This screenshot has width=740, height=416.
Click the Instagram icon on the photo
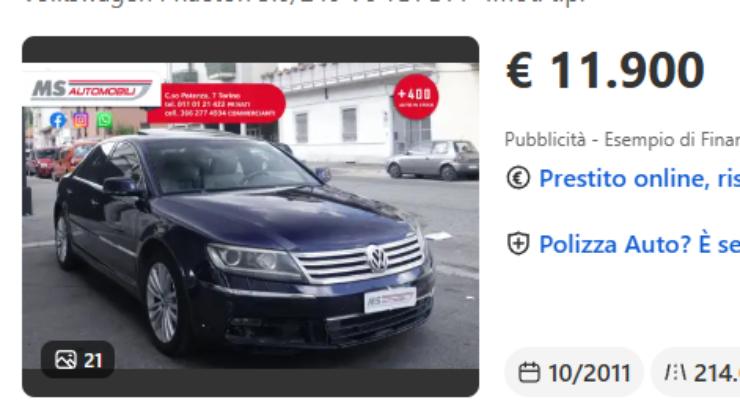point(81,120)
